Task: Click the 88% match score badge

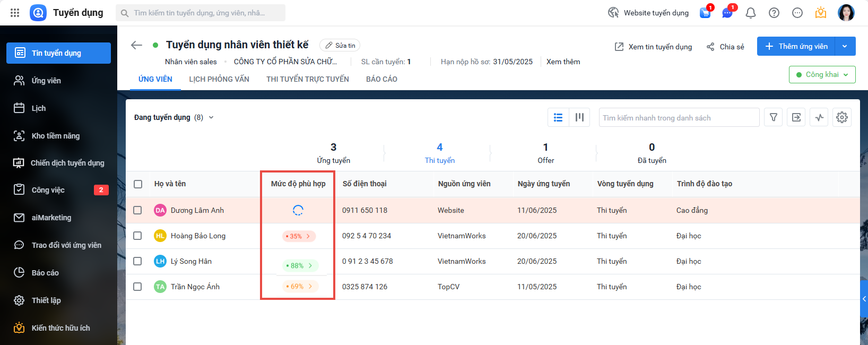Action: 299,265
